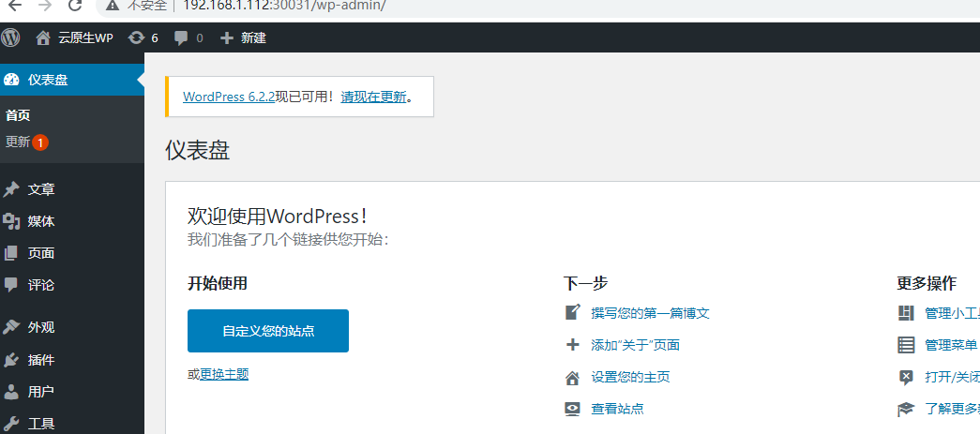Viewport: 980px width, 434px height.
Task: Open the 仪表盘 menu item
Action: (x=72, y=80)
